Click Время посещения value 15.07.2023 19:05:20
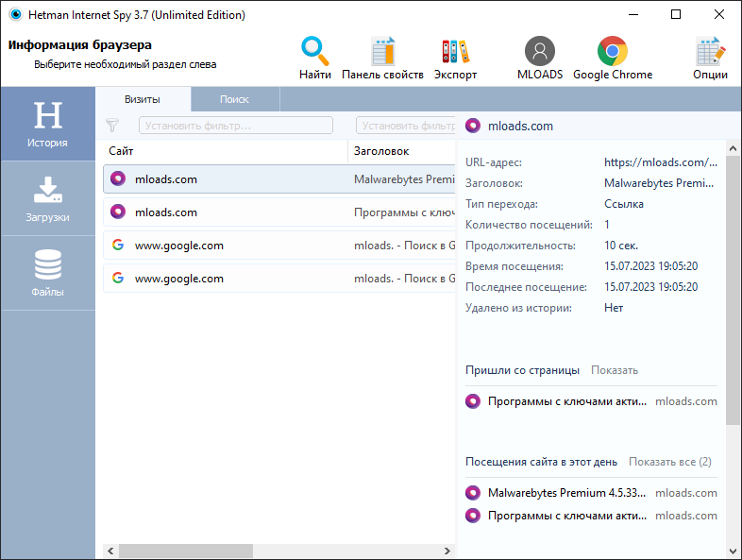The width and height of the screenshot is (742, 560). [650, 266]
